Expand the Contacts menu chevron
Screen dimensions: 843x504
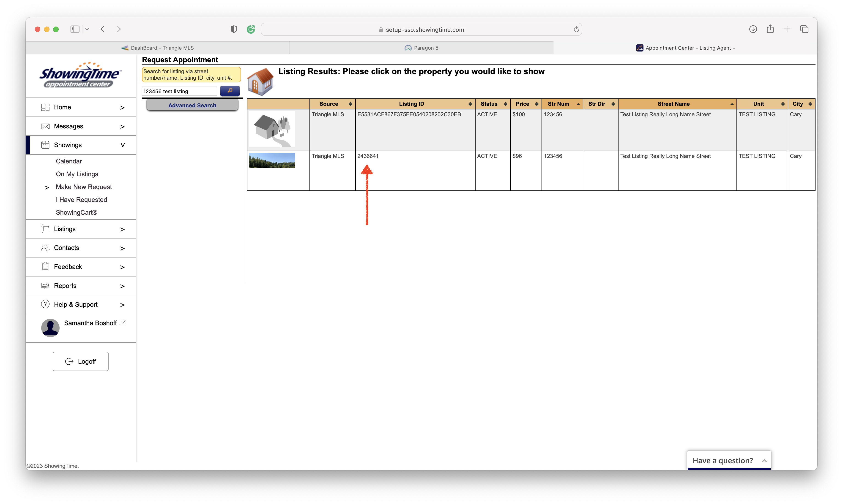[122, 249]
